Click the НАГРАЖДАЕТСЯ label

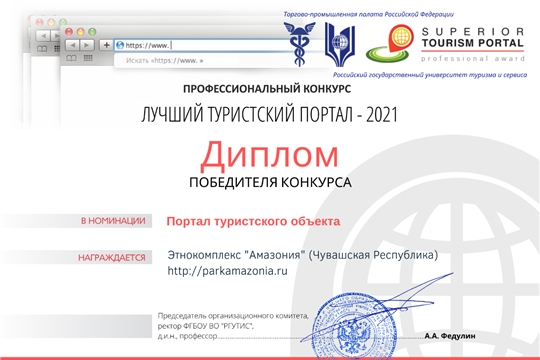[112, 258]
